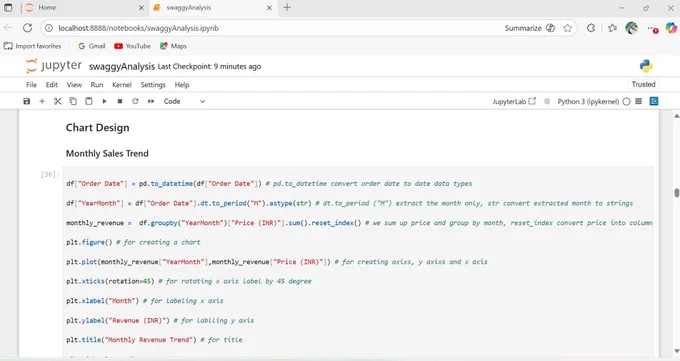
Task: Run the current cell with the play icon
Action: 104,101
